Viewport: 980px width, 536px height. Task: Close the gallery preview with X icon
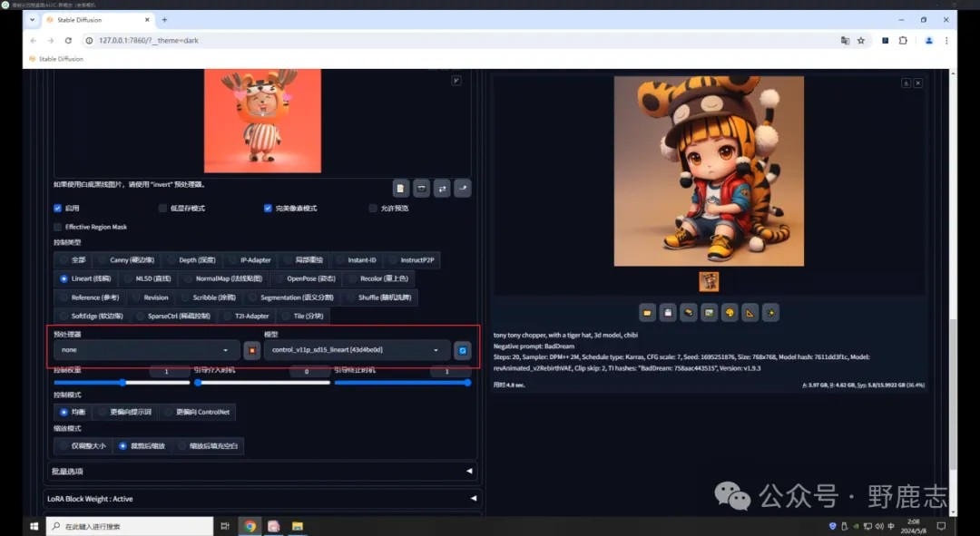[x=918, y=83]
